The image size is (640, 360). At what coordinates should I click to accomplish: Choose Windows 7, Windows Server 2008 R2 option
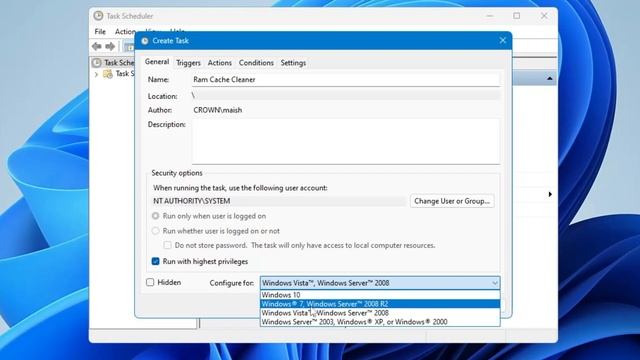point(380,304)
